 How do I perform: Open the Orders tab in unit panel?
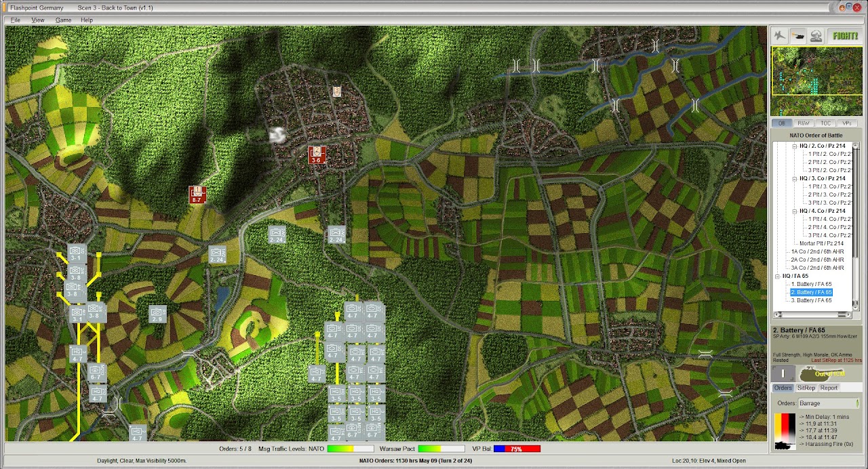pos(783,388)
